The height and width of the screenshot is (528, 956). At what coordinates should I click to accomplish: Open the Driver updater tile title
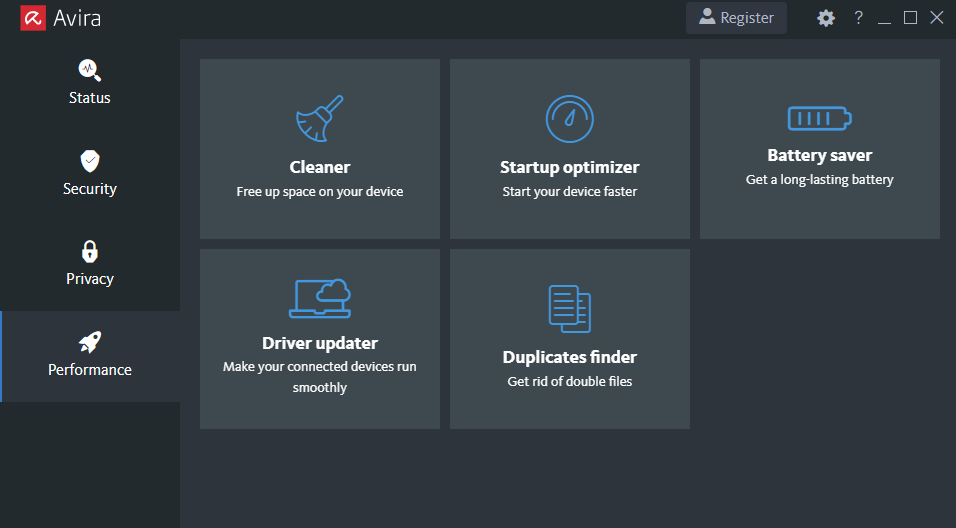319,343
